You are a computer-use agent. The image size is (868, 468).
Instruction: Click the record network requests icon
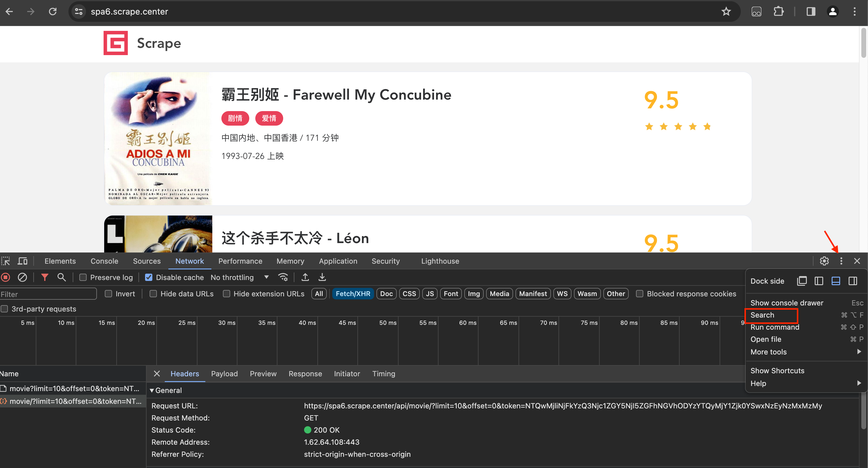6,277
